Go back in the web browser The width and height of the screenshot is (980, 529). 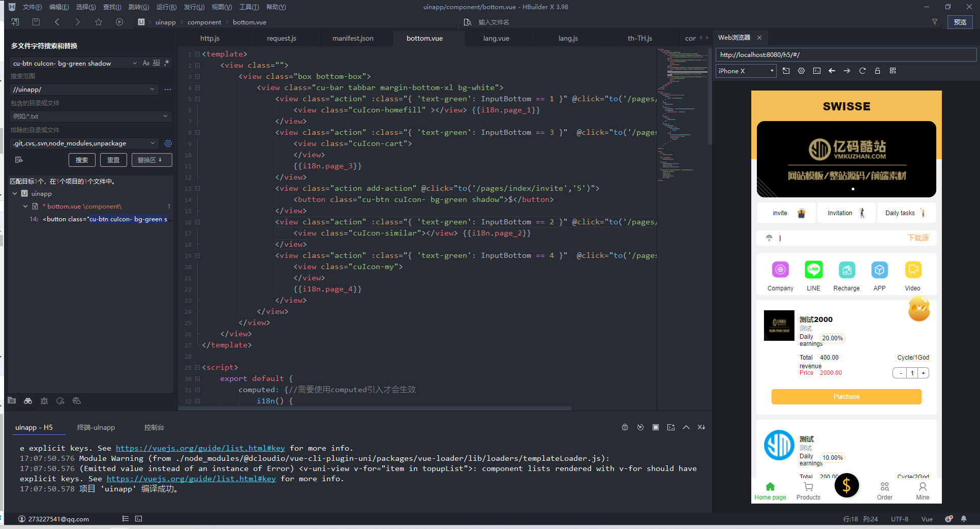pyautogui.click(x=832, y=71)
